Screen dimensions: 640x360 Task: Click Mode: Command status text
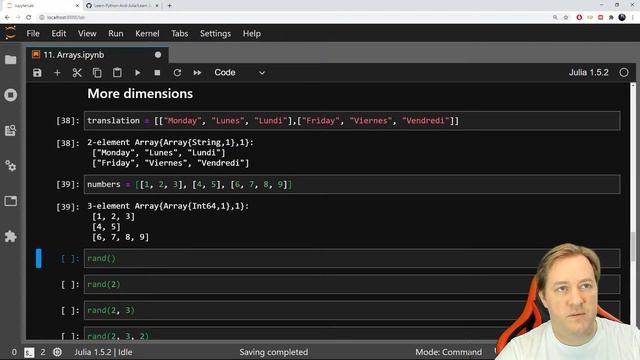click(448, 352)
